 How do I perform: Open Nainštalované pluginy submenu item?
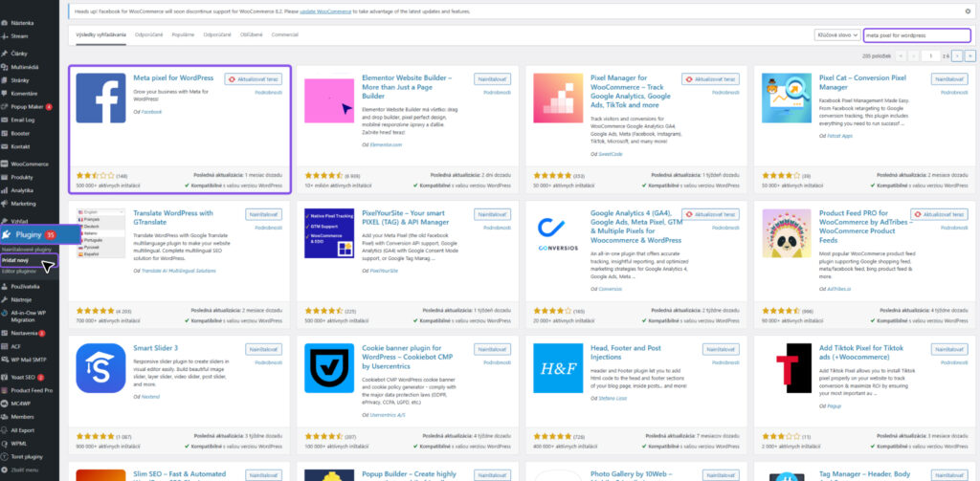click(x=26, y=250)
